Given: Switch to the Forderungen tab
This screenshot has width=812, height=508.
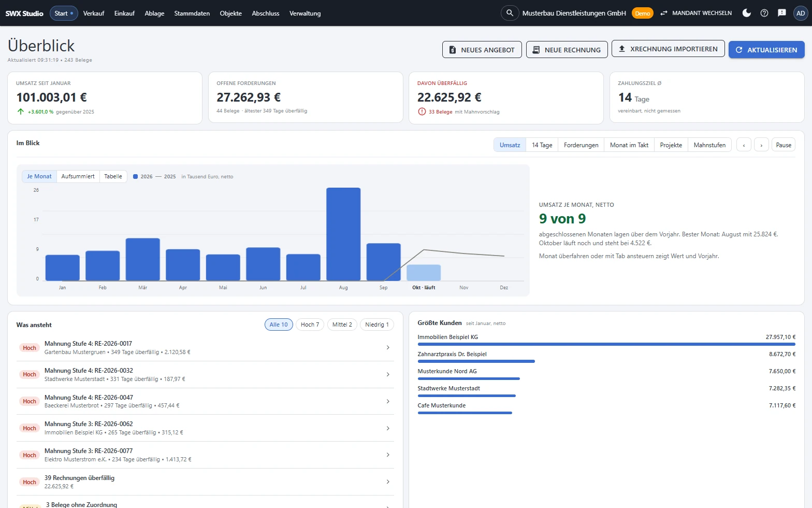Looking at the screenshot, I should [x=581, y=145].
